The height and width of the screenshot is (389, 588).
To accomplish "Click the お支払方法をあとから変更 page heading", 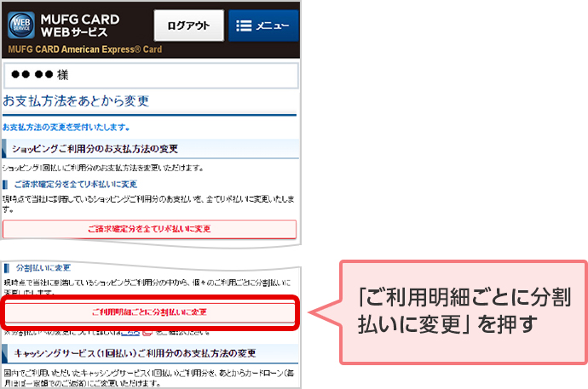I will pyautogui.click(x=76, y=101).
